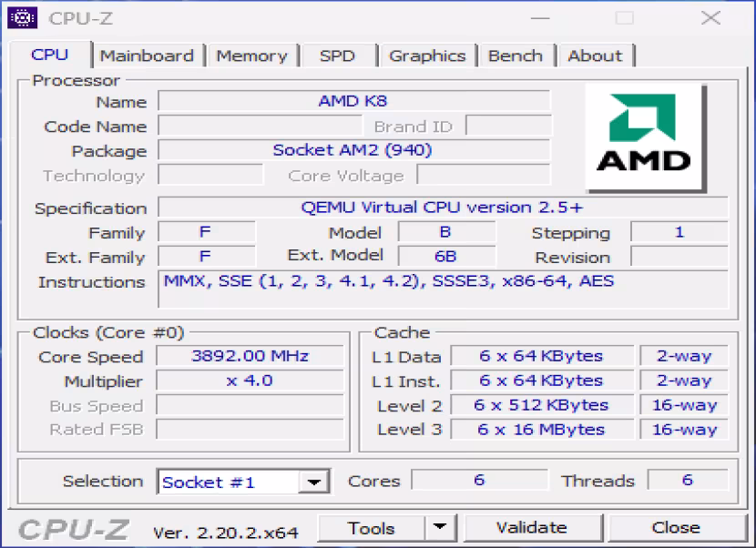Click the Name field showing AMD K8
Image resolution: width=756 pixels, height=548 pixels.
point(354,101)
